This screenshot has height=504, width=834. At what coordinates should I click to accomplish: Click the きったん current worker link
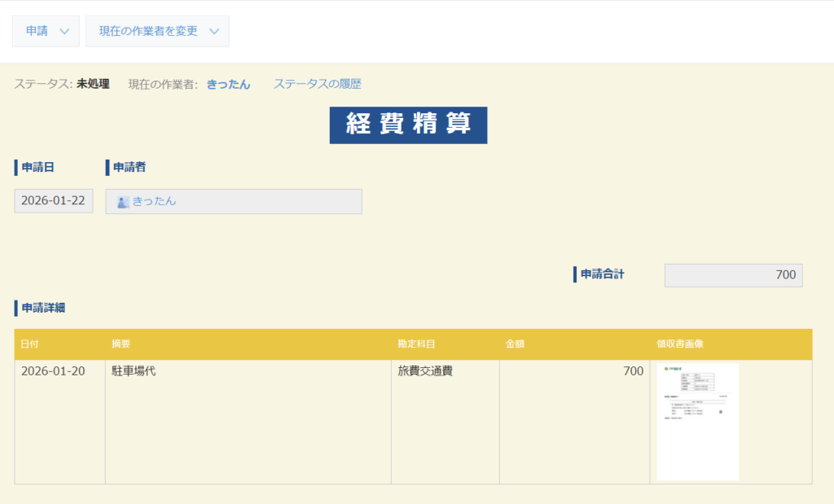228,84
